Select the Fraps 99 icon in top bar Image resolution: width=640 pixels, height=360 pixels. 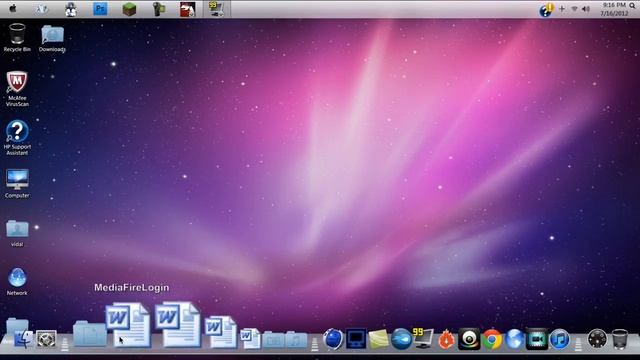point(216,9)
